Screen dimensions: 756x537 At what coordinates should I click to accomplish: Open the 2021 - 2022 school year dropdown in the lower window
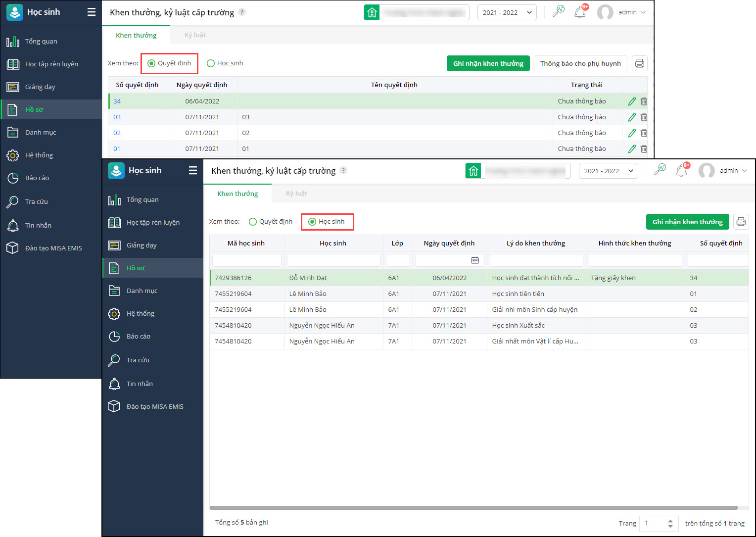pos(608,171)
